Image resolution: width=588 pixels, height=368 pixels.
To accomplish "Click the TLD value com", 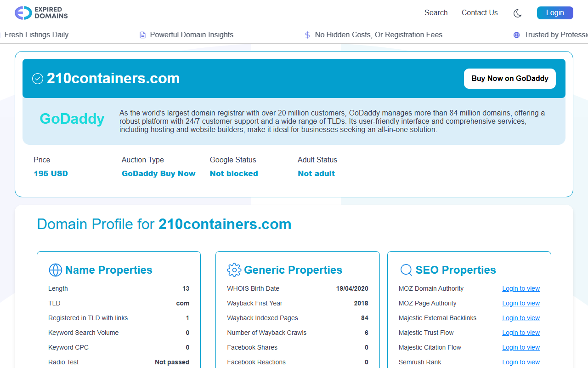I will 183,303.
